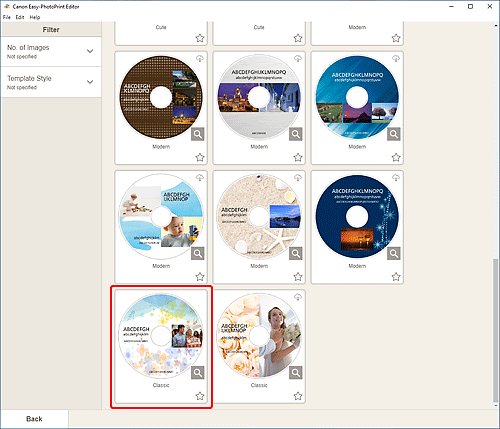This screenshot has width=500, height=429.
Task: Select the floral Classic disc thumbnail
Action: point(161,336)
